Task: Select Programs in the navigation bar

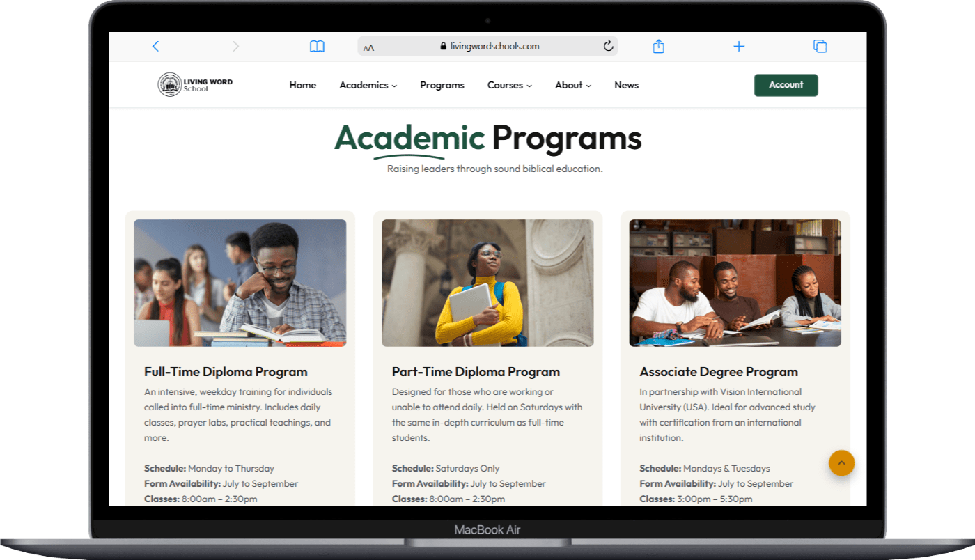Action: (x=442, y=85)
